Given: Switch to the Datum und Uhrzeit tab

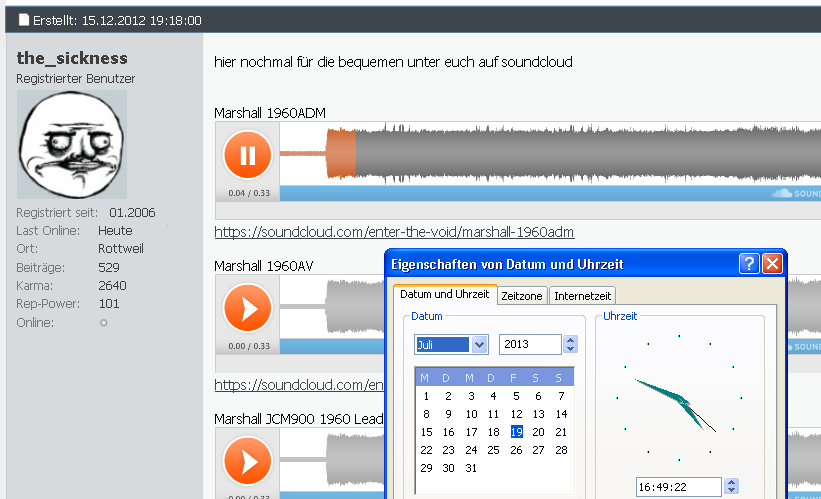Looking at the screenshot, I should click(444, 294).
